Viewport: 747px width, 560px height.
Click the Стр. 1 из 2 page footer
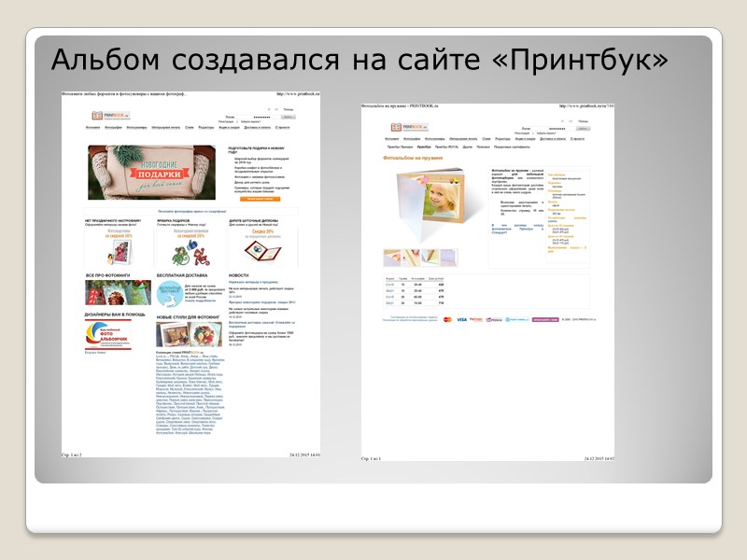pos(72,455)
